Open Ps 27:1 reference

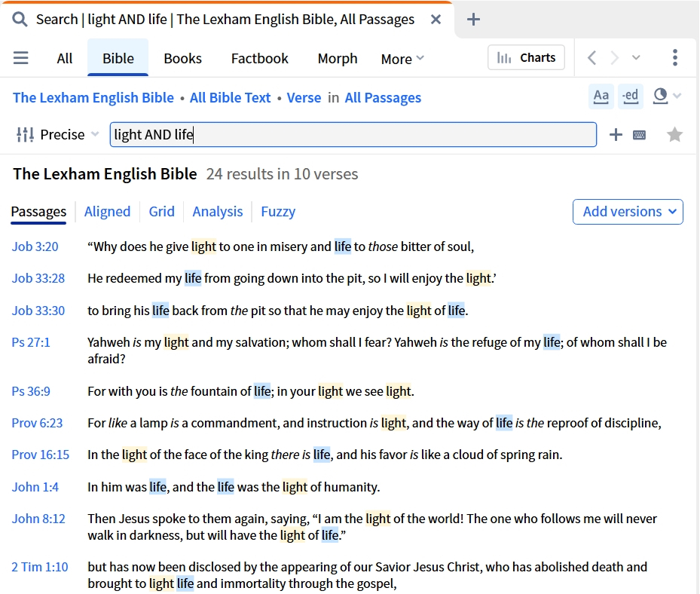coord(31,342)
